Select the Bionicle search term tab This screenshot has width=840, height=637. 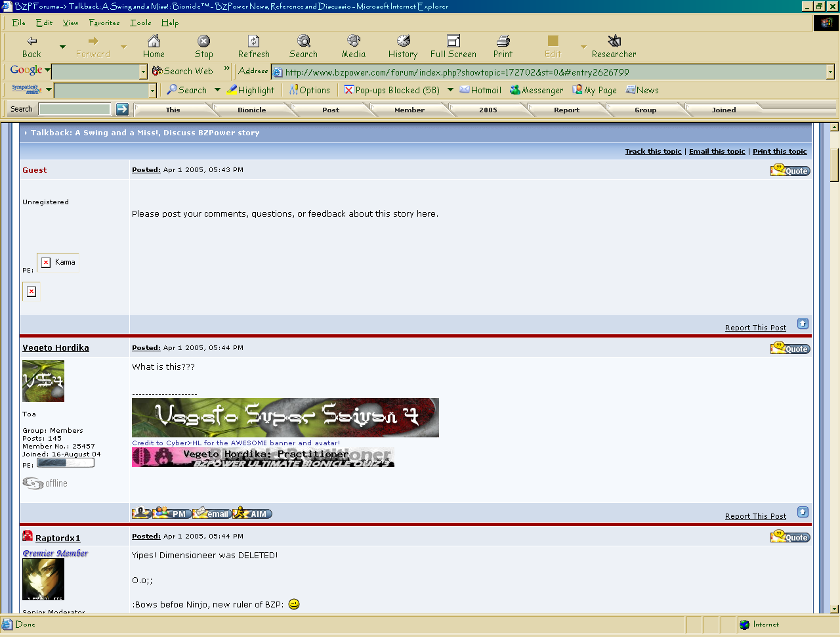point(252,110)
